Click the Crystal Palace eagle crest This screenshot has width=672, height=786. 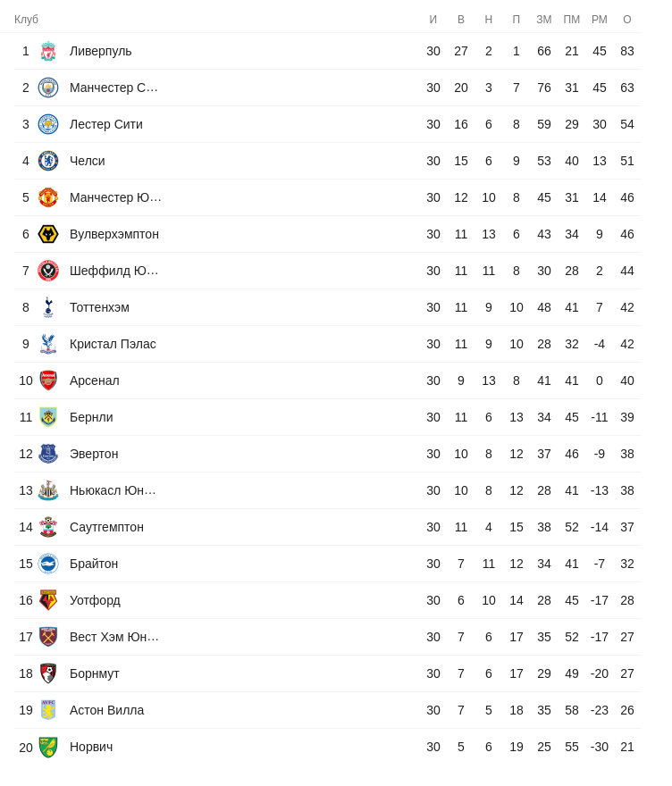click(48, 344)
